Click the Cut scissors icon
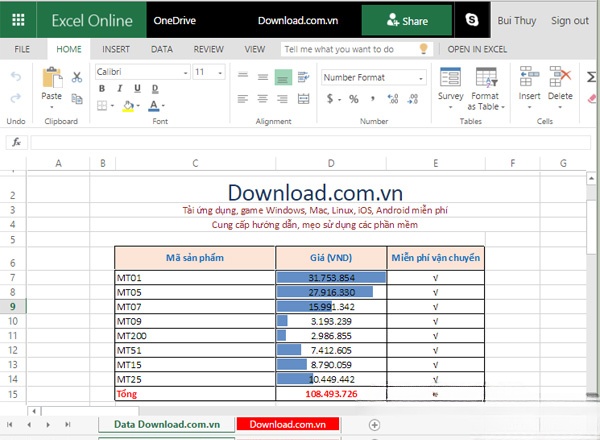Viewport: 600px width, 440px height. coord(77,77)
